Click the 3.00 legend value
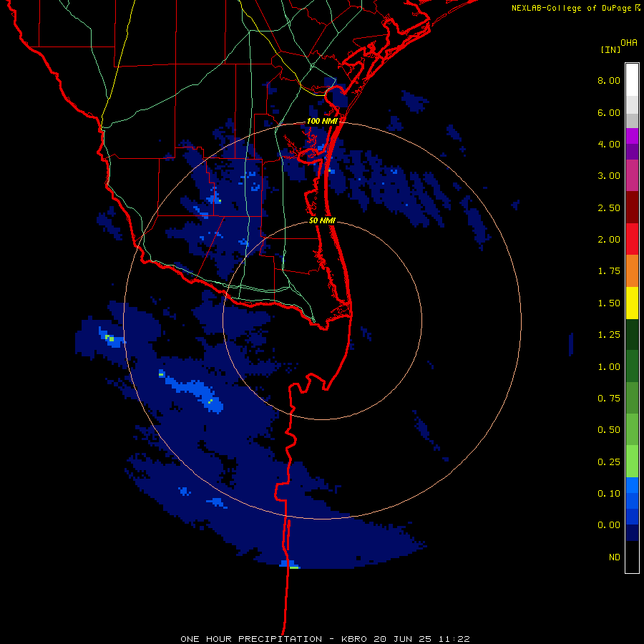644x644 pixels. [609, 176]
